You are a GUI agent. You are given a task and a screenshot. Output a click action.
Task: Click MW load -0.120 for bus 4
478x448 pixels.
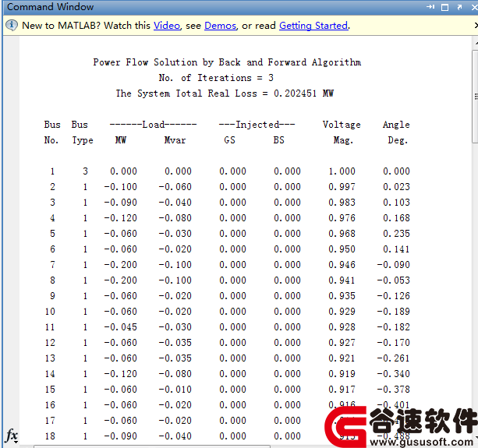(121, 218)
